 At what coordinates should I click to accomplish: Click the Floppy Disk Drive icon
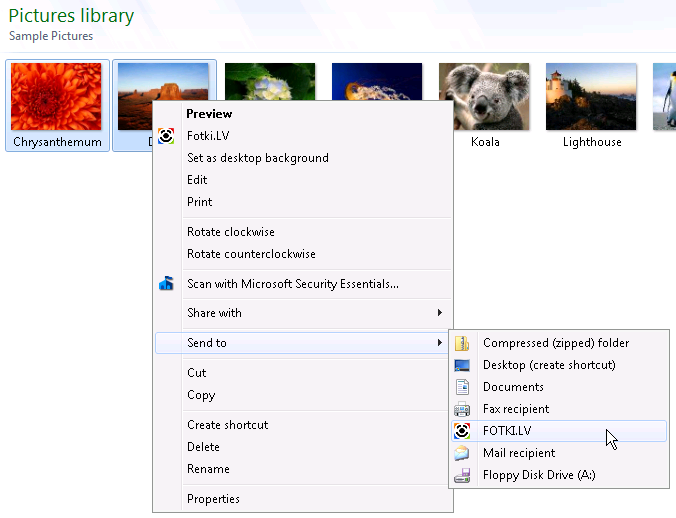pyautogui.click(x=462, y=475)
